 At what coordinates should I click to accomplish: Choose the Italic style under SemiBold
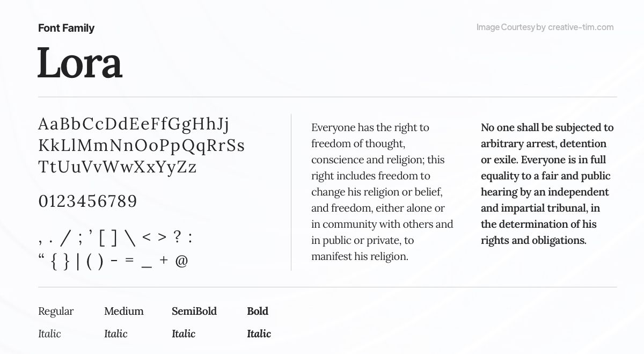[184, 334]
